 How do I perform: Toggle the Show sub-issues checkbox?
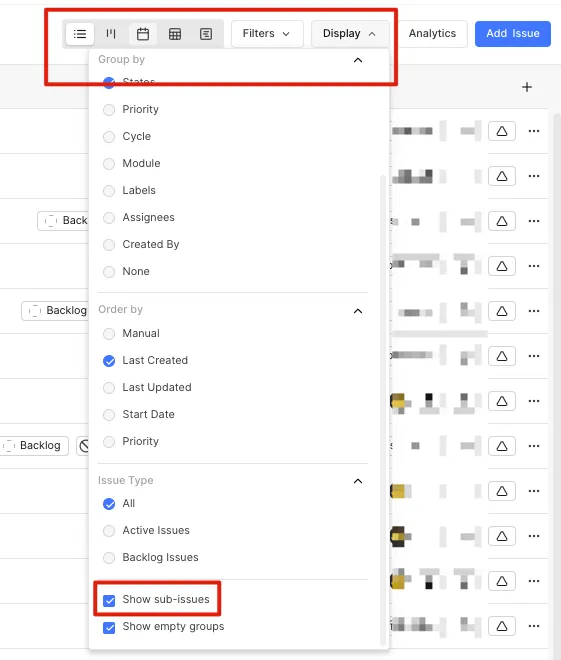(x=109, y=600)
